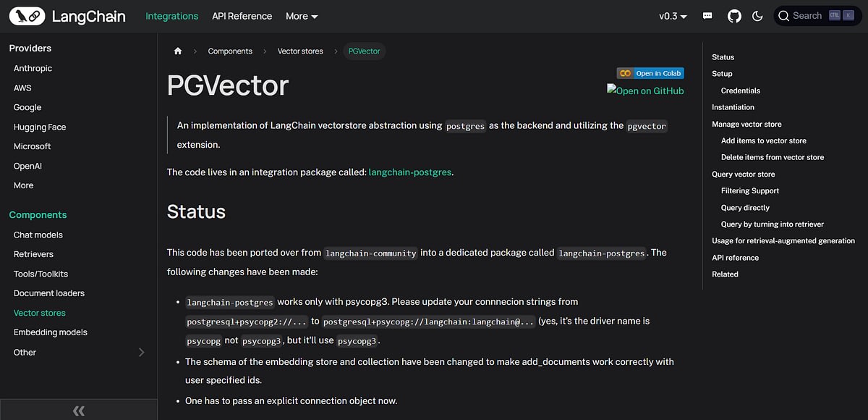Viewport: 868px width, 420px height.
Task: Click the home breadcrumb icon
Action: [x=178, y=51]
